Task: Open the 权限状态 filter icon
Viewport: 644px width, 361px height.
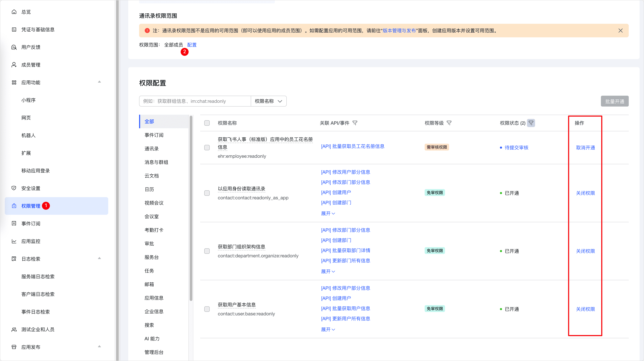Action: pos(531,123)
